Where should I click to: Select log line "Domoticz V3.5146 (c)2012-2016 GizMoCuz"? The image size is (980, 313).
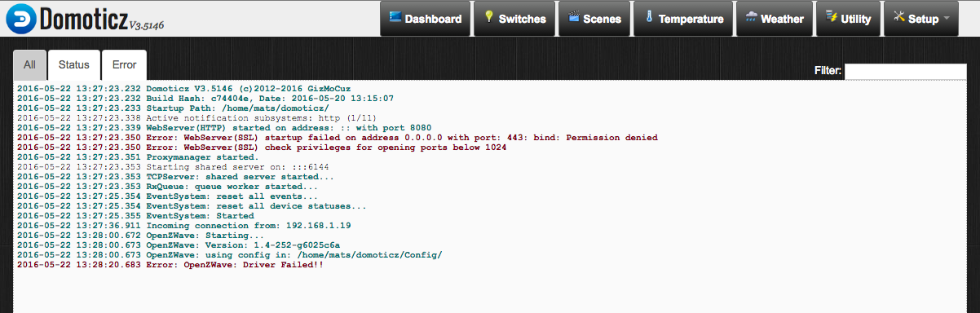tap(184, 89)
